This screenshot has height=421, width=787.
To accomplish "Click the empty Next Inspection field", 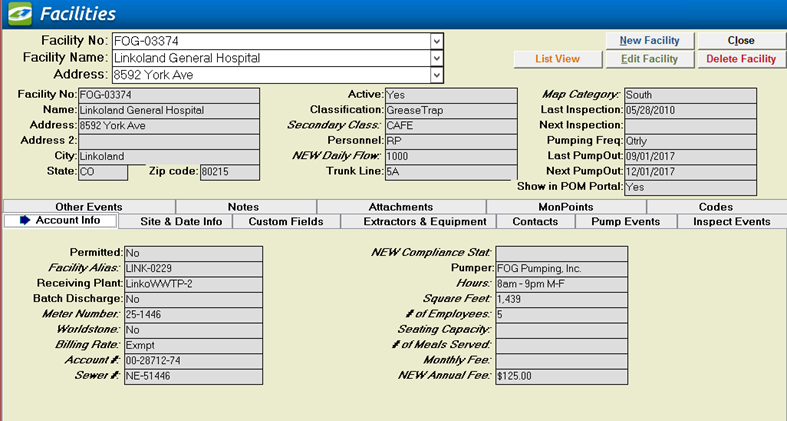I will click(x=691, y=125).
